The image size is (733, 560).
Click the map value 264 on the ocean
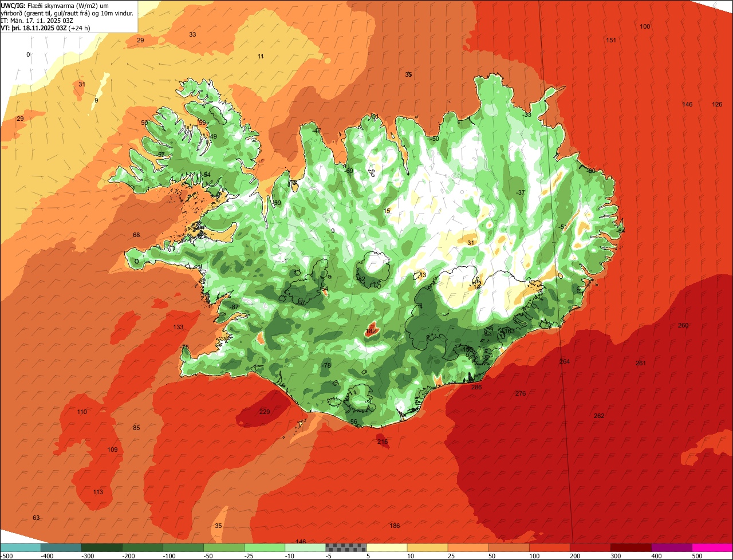tap(565, 361)
